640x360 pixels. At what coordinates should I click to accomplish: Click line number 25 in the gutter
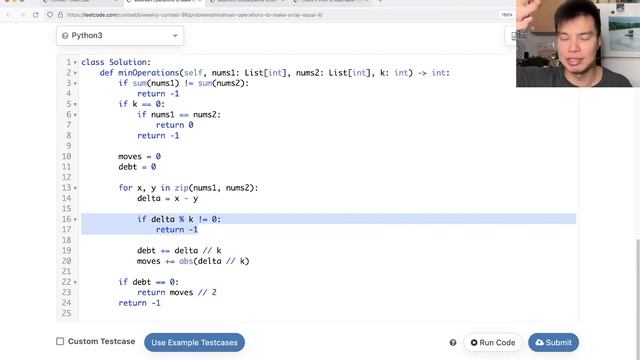(67, 313)
